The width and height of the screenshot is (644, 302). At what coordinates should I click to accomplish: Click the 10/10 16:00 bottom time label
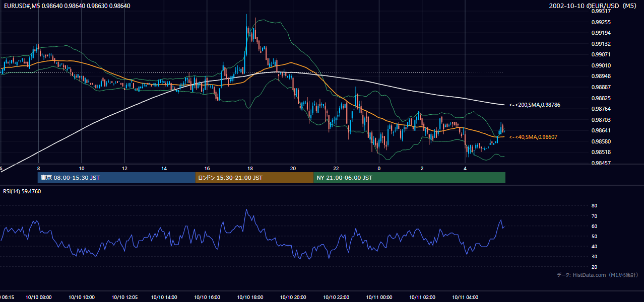click(207, 297)
